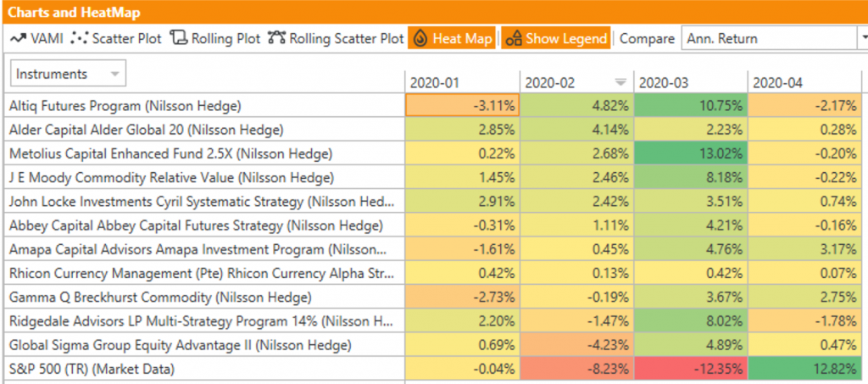This screenshot has width=868, height=384.
Task: Click the 2020-02 column sort arrow
Action: click(x=620, y=82)
